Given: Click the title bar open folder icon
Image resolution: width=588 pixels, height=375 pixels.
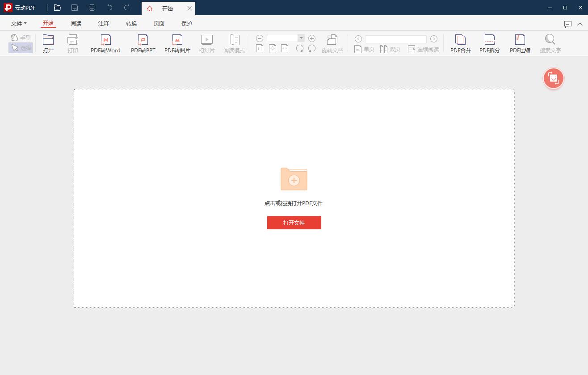Looking at the screenshot, I should click(x=57, y=8).
